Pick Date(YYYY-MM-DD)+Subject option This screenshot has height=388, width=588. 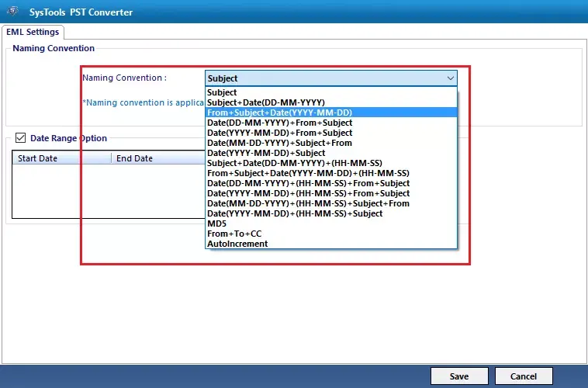(331, 153)
